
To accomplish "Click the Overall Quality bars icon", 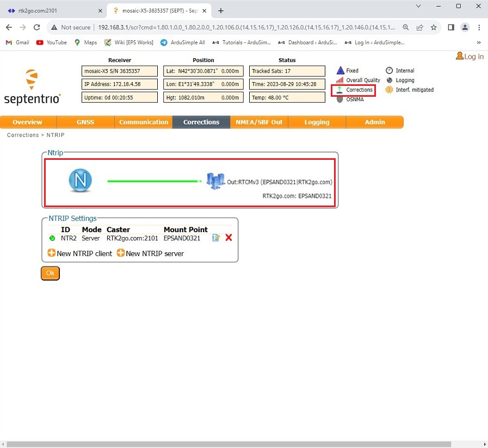I will click(341, 80).
